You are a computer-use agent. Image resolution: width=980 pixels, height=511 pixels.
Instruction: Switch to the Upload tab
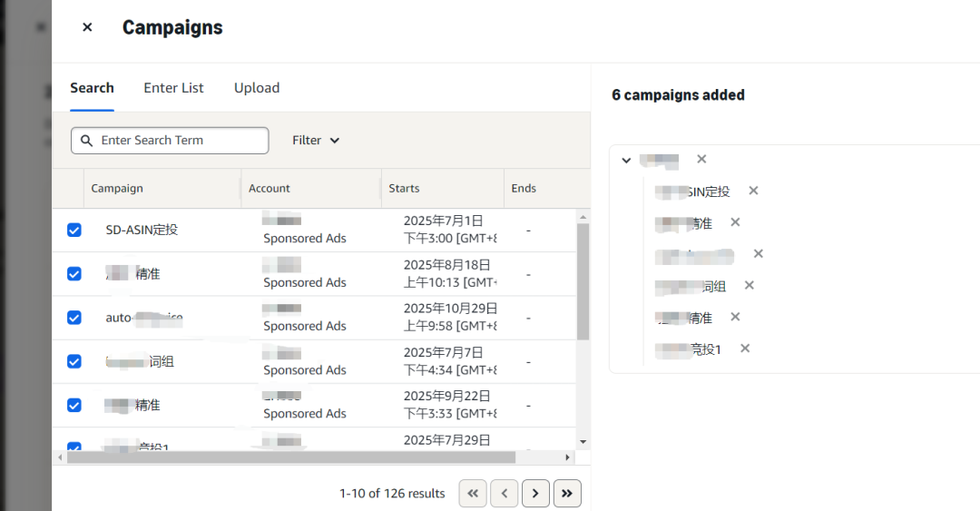[x=257, y=88]
